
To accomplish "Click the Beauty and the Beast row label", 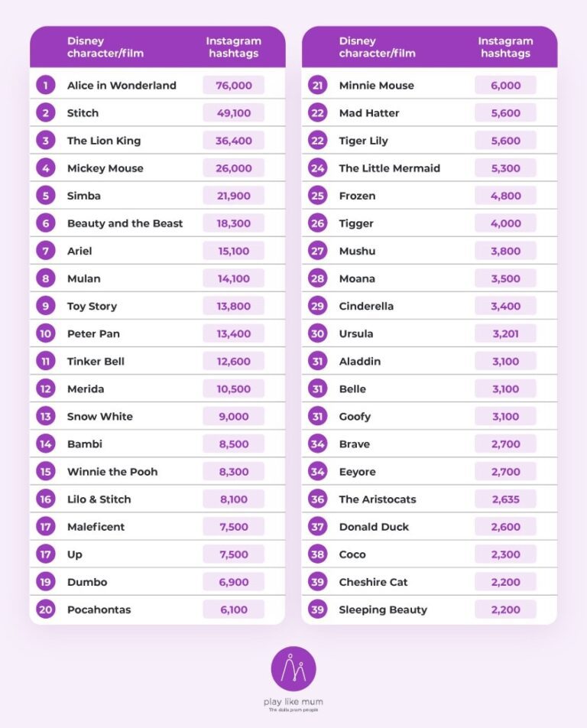I will 125,223.
